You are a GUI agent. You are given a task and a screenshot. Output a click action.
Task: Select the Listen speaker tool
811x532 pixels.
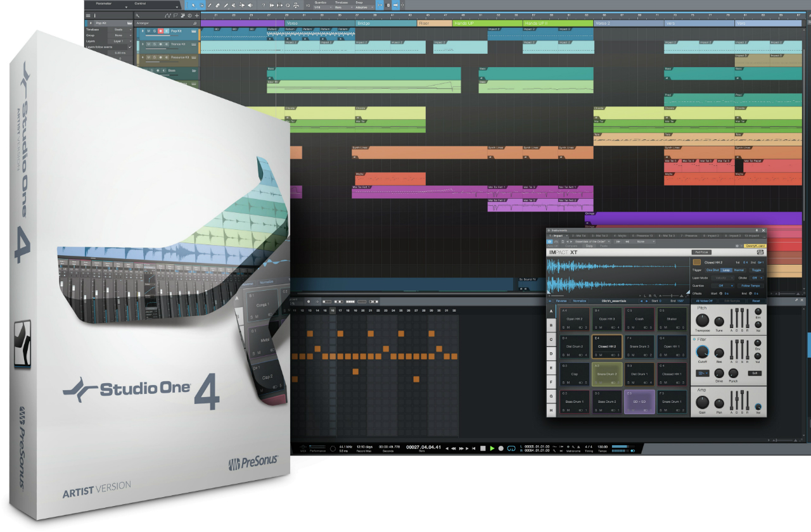click(x=250, y=5)
